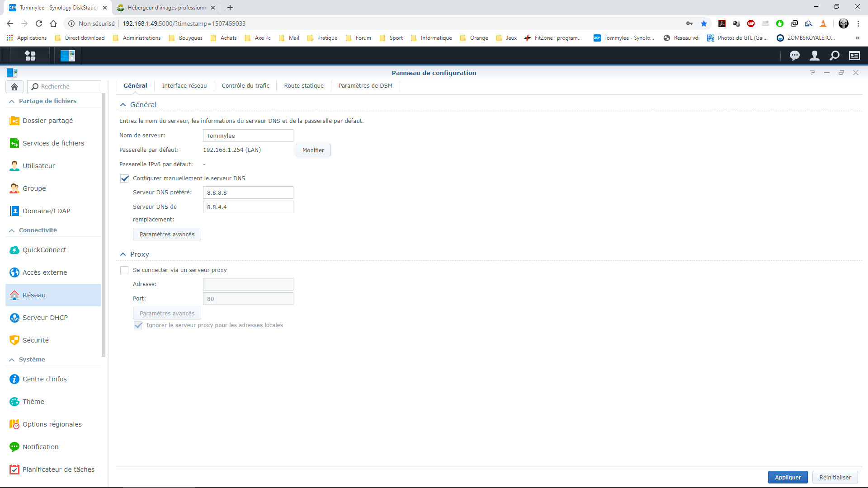868x488 pixels.
Task: Open the DSM user options icon
Action: 814,56
